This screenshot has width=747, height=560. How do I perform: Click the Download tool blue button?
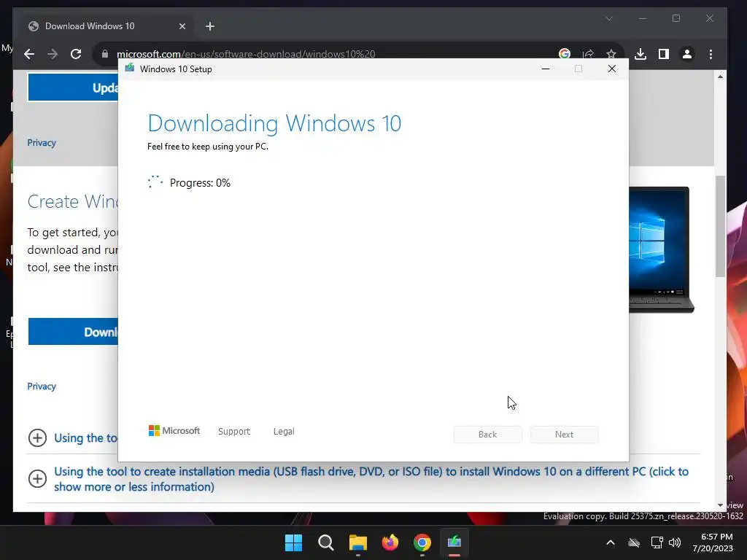tap(73, 332)
